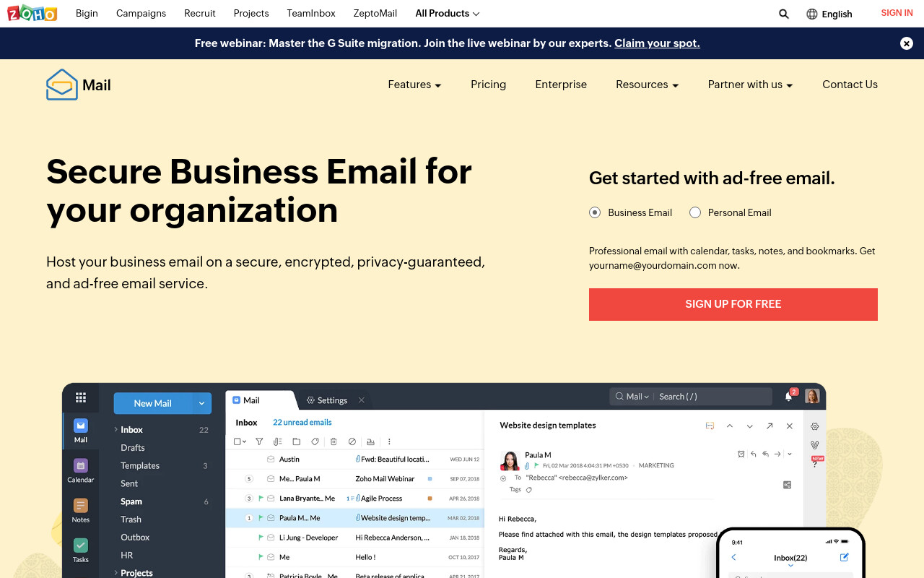The height and width of the screenshot is (578, 924).
Task: Click the New Mail button
Action: (x=153, y=403)
